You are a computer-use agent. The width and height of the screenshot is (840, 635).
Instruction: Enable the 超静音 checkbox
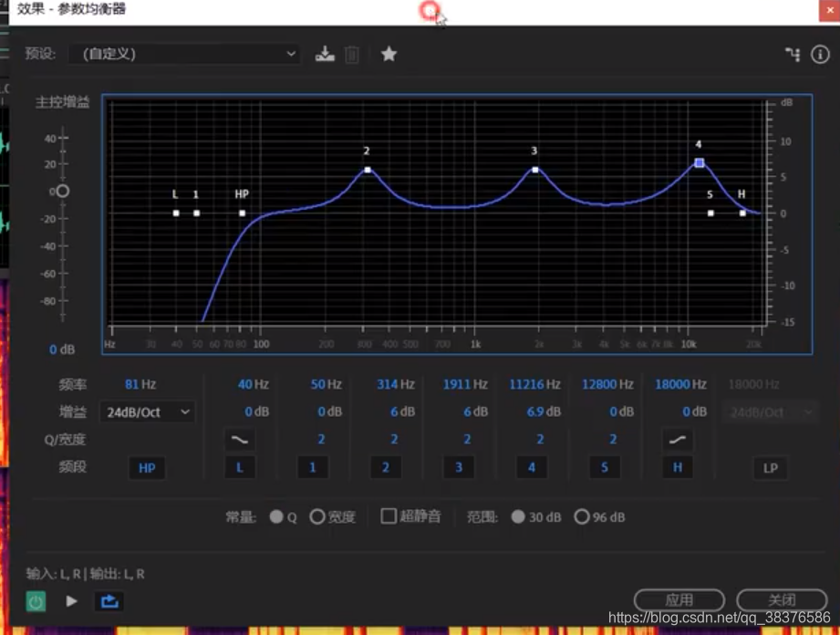pyautogui.click(x=389, y=516)
